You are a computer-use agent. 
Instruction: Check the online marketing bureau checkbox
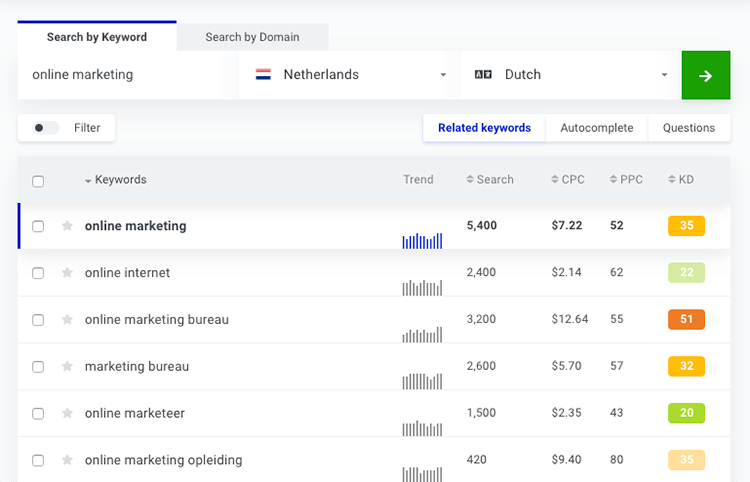click(x=38, y=320)
